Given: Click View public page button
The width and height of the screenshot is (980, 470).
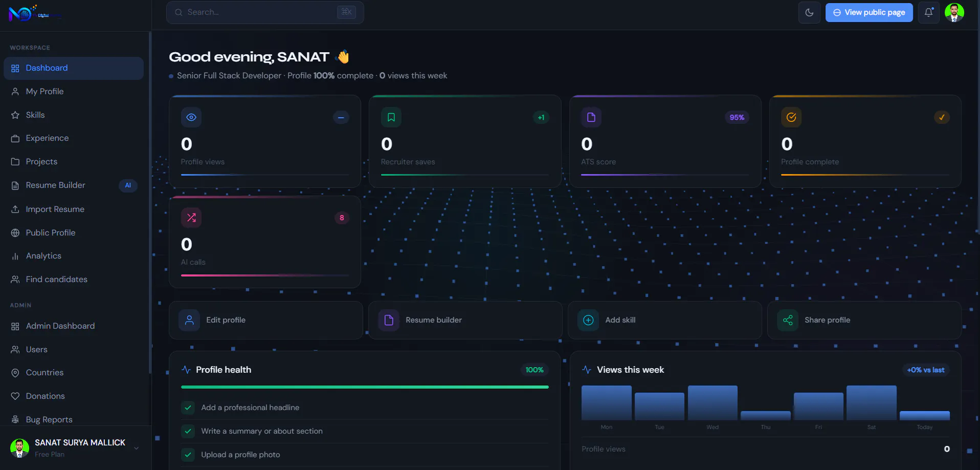Looking at the screenshot, I should pos(869,12).
